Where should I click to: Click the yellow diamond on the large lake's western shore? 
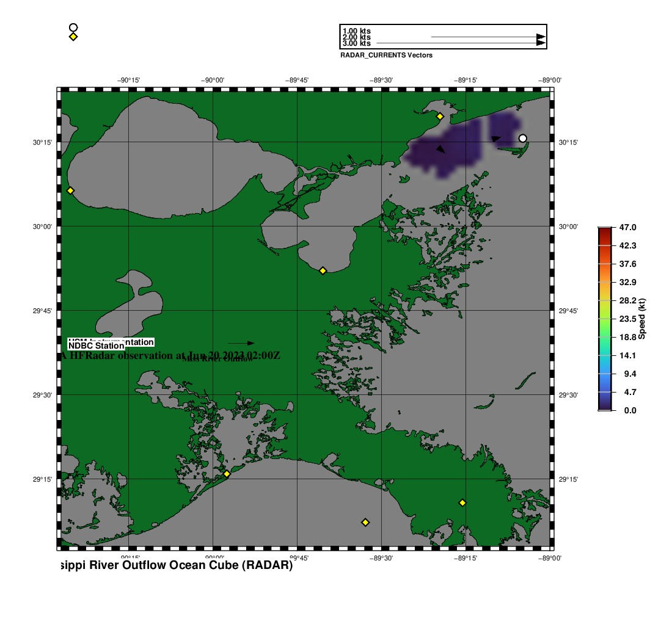tap(70, 190)
